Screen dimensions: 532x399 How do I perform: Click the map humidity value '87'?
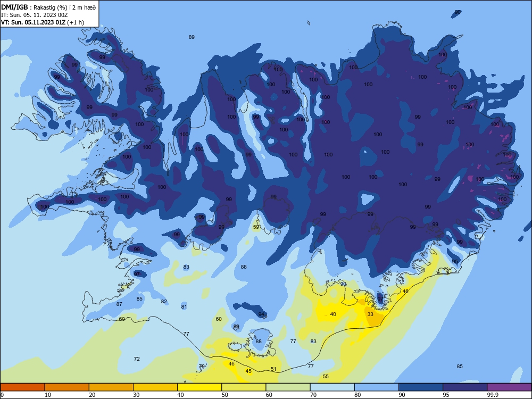(119, 304)
